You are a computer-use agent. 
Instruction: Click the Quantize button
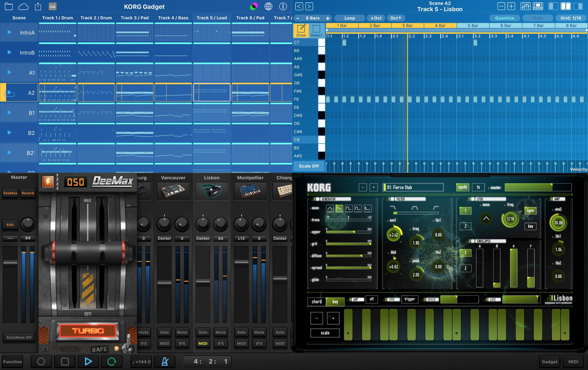[x=504, y=18]
